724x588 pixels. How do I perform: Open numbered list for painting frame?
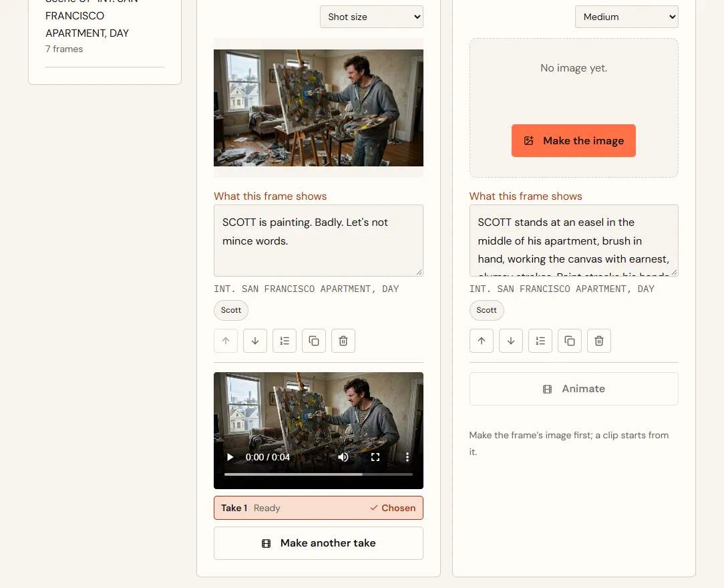[x=285, y=341]
